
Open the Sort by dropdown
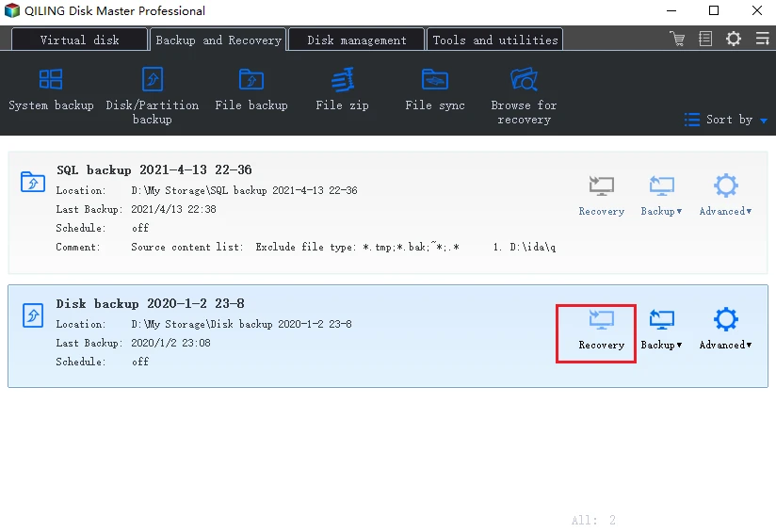(726, 120)
